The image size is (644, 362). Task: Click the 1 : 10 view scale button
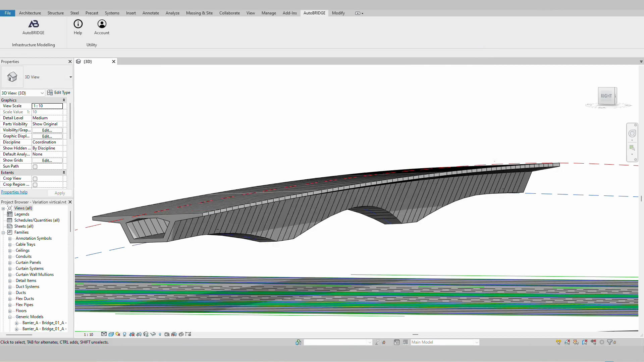click(89, 335)
